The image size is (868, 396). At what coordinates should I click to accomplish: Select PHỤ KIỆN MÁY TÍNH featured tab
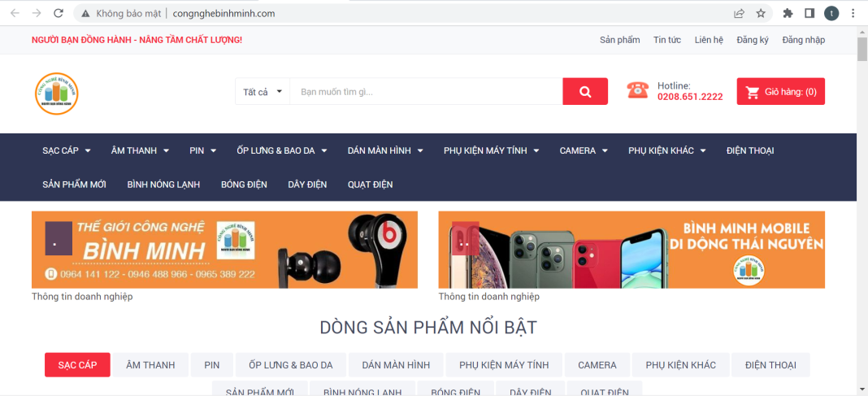tap(504, 365)
